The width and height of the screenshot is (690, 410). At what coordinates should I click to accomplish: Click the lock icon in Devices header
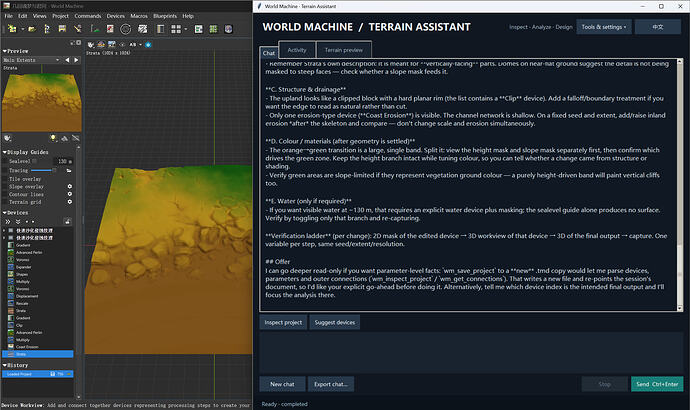(67, 221)
